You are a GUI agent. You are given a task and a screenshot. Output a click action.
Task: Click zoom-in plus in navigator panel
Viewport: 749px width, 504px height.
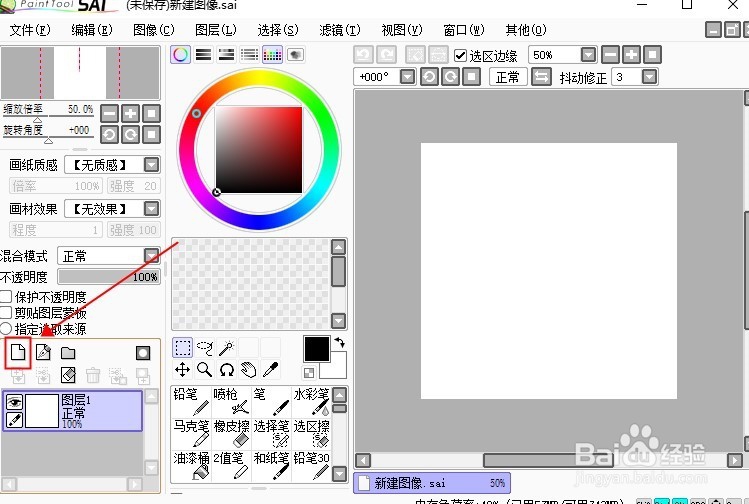(130, 114)
